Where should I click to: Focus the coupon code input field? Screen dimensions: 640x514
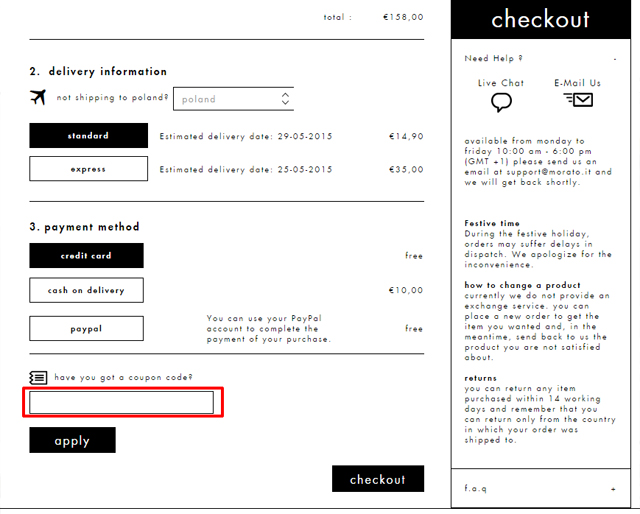pos(121,403)
